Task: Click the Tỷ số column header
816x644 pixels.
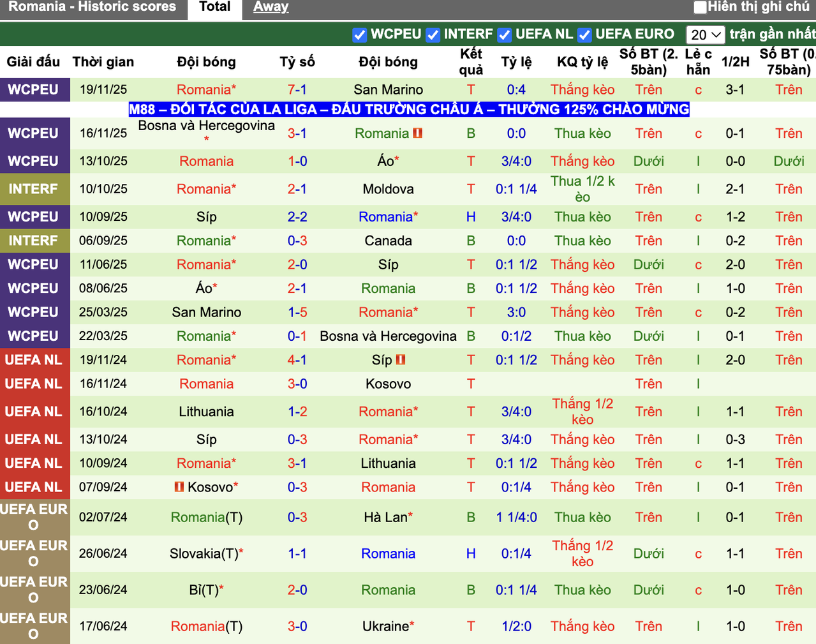Action: (297, 62)
